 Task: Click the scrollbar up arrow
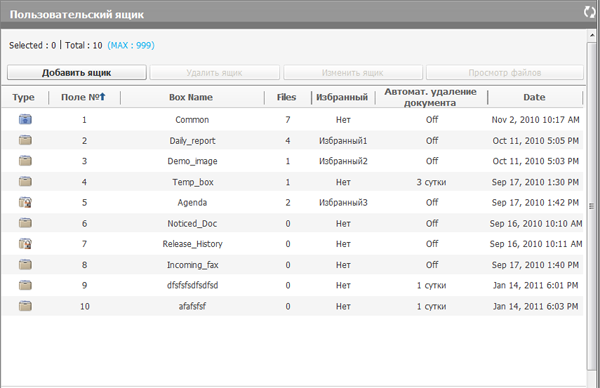tap(592, 35)
